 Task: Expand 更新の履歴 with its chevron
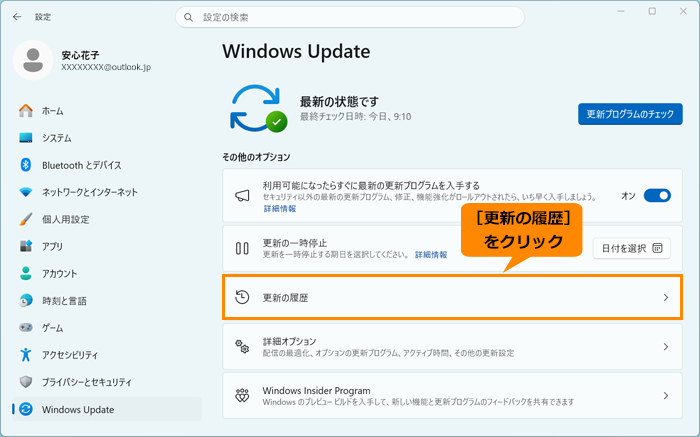(666, 297)
